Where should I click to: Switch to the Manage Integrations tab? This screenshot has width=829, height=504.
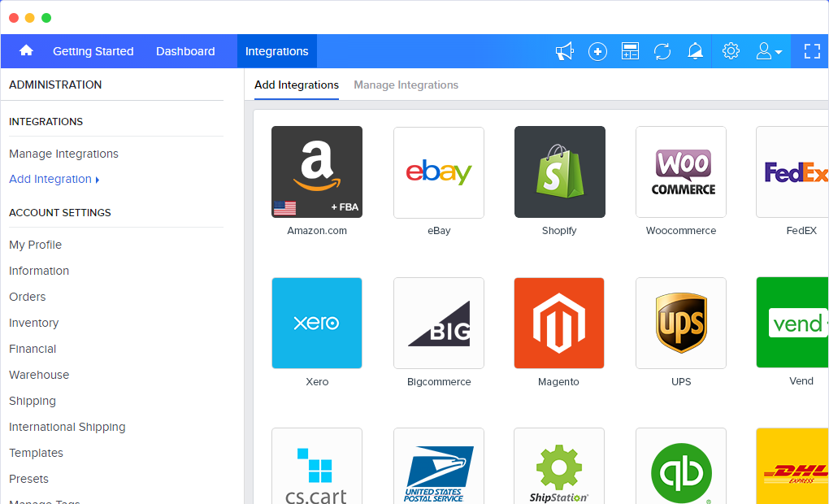click(x=406, y=85)
